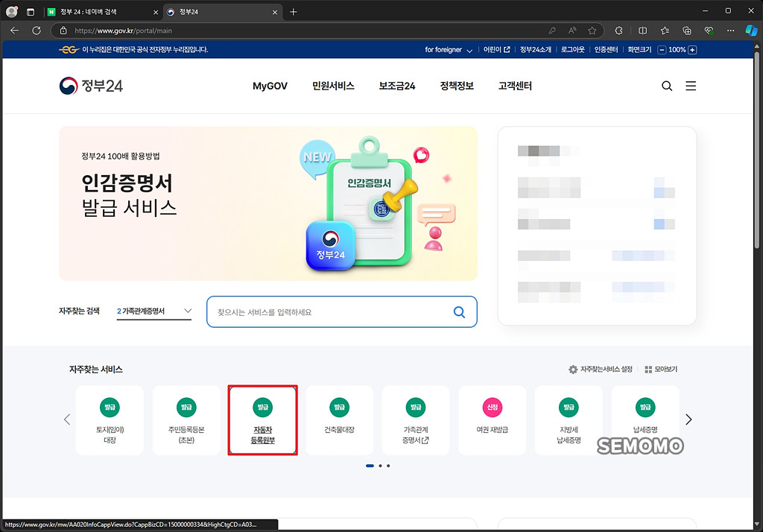The width and height of the screenshot is (763, 532).
Task: Open the collections icon
Action: 687,31
